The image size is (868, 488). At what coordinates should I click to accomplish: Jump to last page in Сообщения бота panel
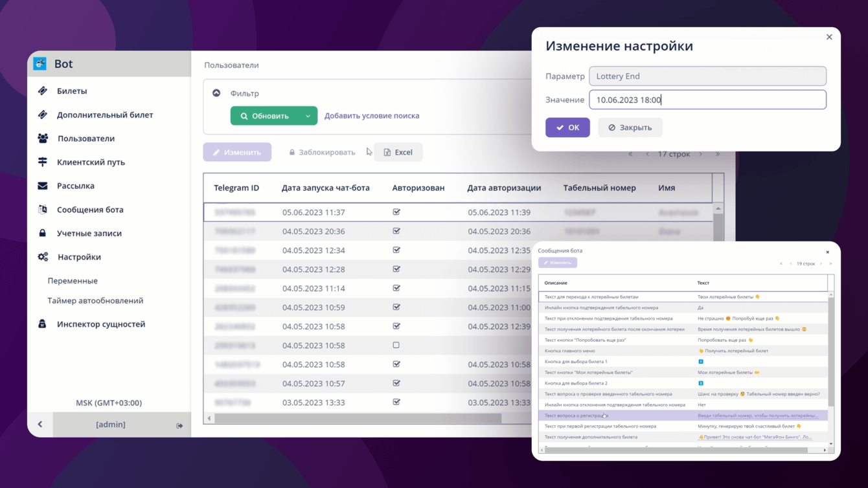830,263
